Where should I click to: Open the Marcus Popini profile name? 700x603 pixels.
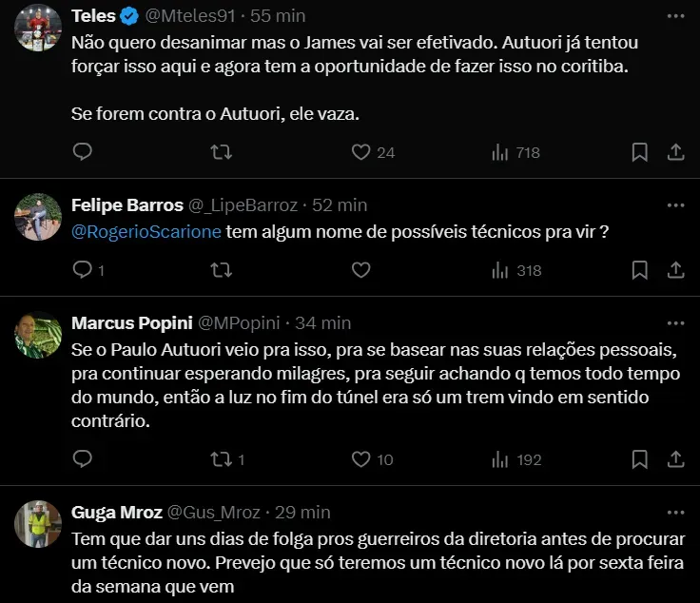pyautogui.click(x=127, y=323)
